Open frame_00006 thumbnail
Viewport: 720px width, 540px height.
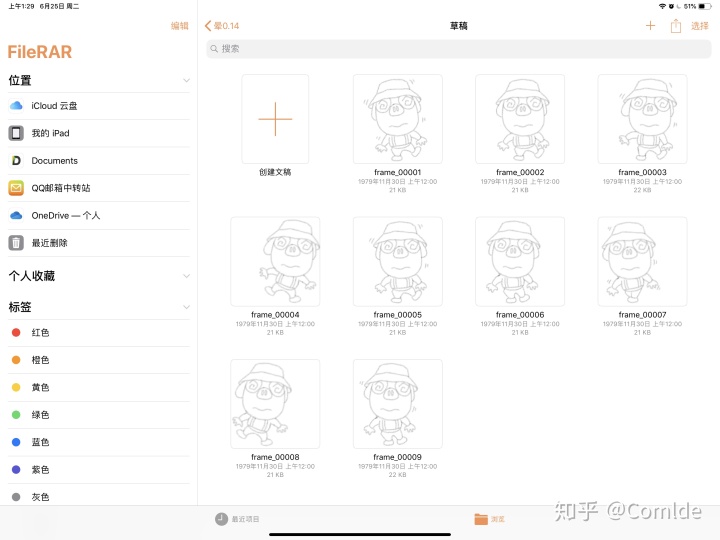pyautogui.click(x=520, y=262)
